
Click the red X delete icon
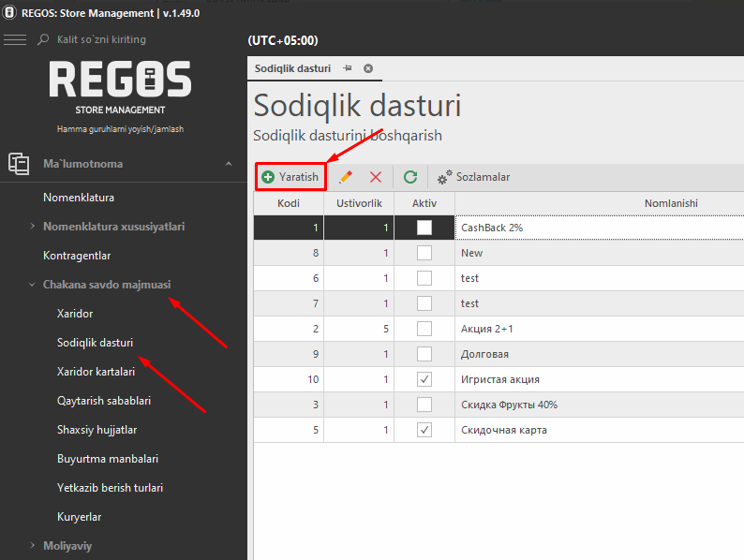(376, 177)
